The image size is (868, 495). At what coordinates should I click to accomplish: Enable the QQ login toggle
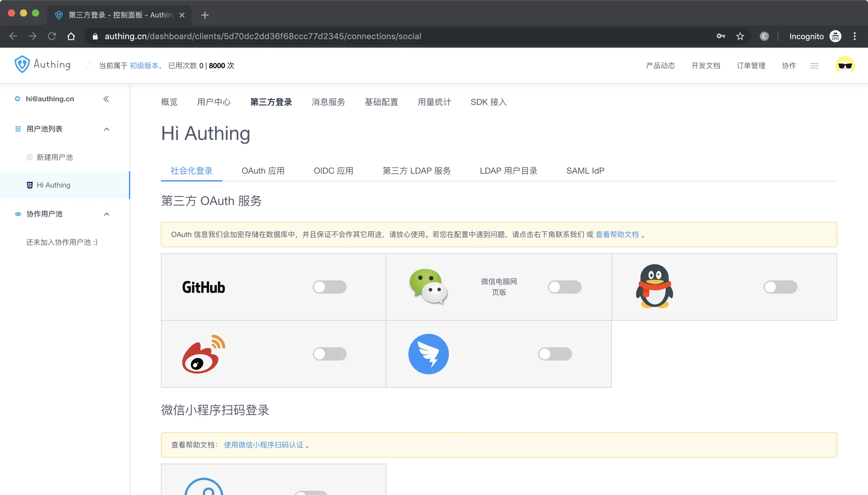pos(780,287)
